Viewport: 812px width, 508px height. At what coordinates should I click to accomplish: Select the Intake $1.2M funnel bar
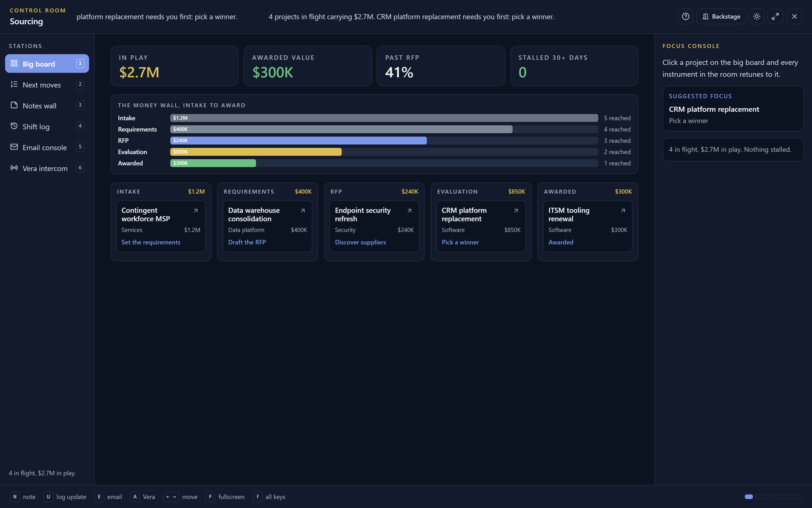(x=384, y=118)
